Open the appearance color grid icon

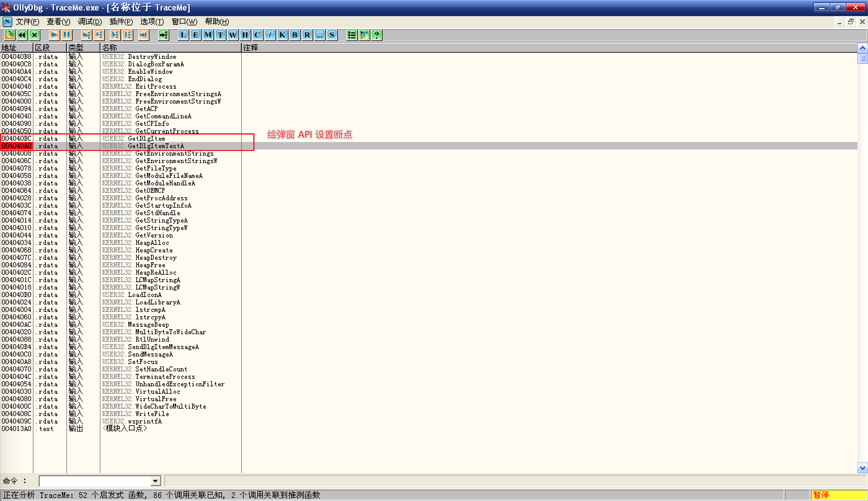(364, 35)
